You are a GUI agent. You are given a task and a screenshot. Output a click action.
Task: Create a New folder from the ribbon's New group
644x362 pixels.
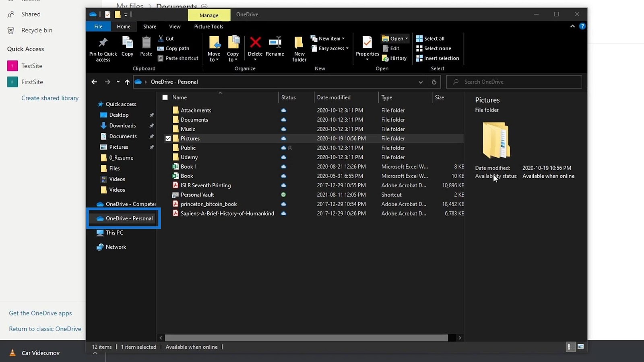299,49
